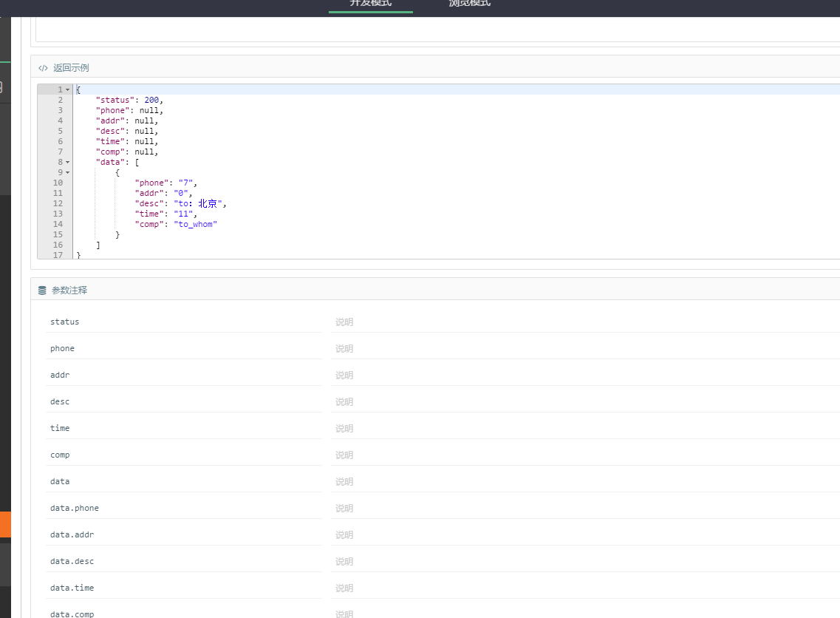Click the 北京 text in the code editor
This screenshot has width=840, height=618.
click(208, 204)
